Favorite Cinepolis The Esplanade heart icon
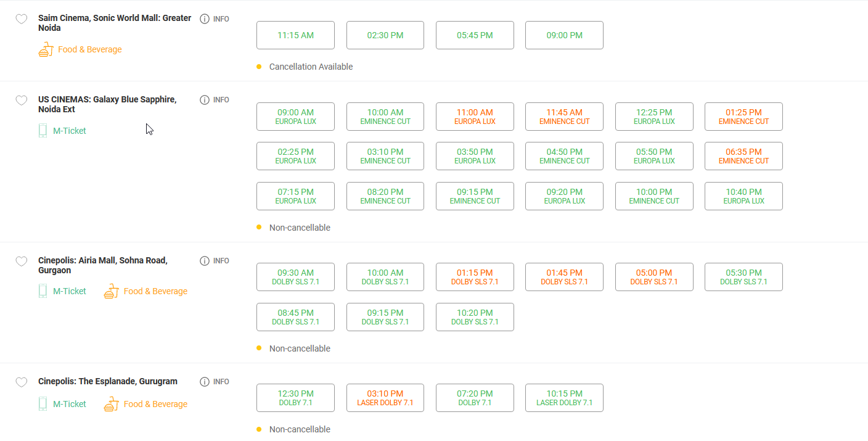This screenshot has height=441, width=868. 21,382
